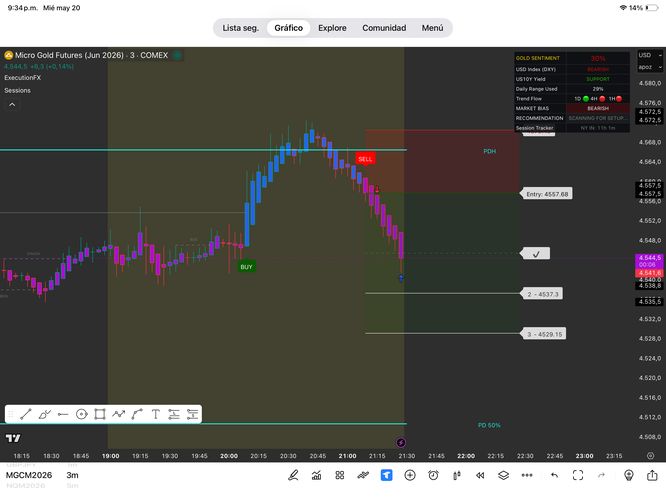666x500 pixels.
Task: Select the Trend Flow row
Action: click(x=572, y=99)
